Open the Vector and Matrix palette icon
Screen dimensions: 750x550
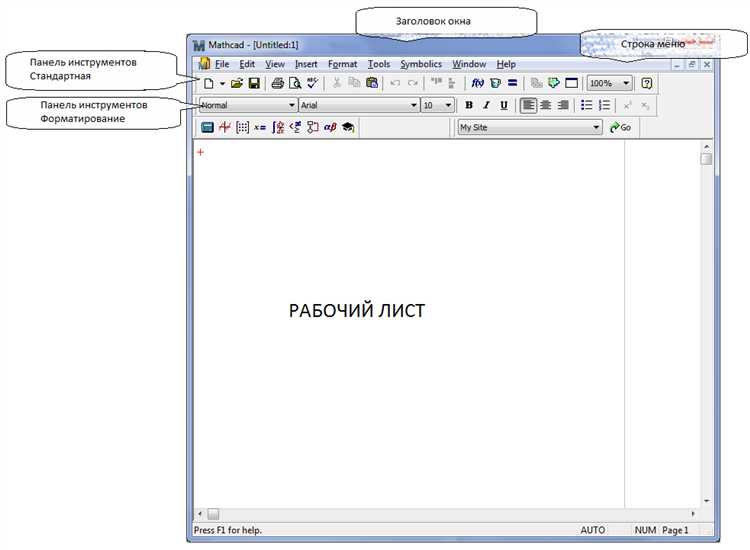click(x=243, y=127)
